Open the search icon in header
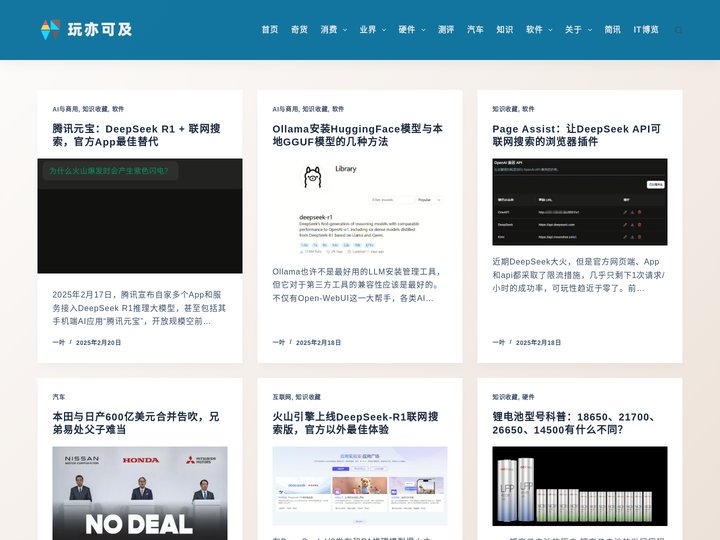Screen dimensions: 720x540 678,30
